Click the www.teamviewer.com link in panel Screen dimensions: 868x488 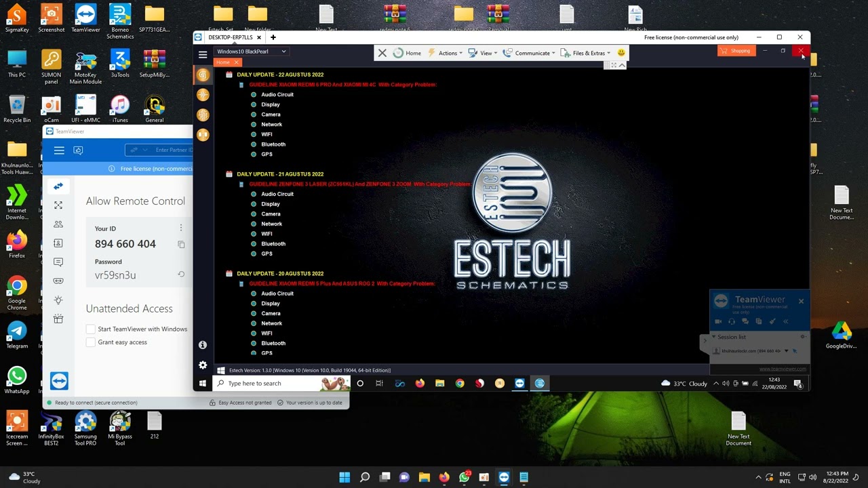pyautogui.click(x=783, y=369)
